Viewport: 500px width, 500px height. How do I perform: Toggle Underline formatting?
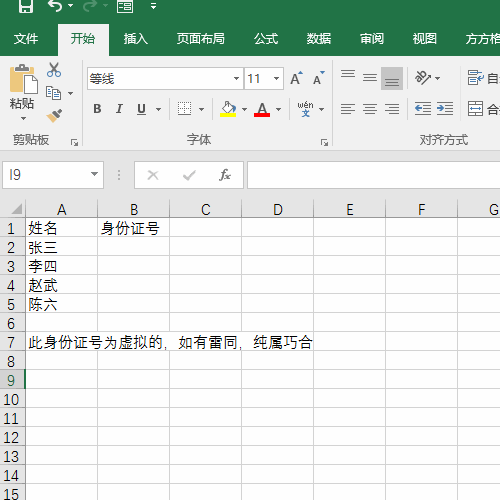(141, 109)
